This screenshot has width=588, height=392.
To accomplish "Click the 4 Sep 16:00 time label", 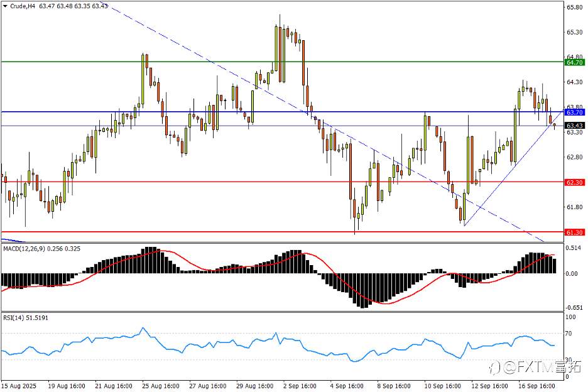I will click(347, 386).
